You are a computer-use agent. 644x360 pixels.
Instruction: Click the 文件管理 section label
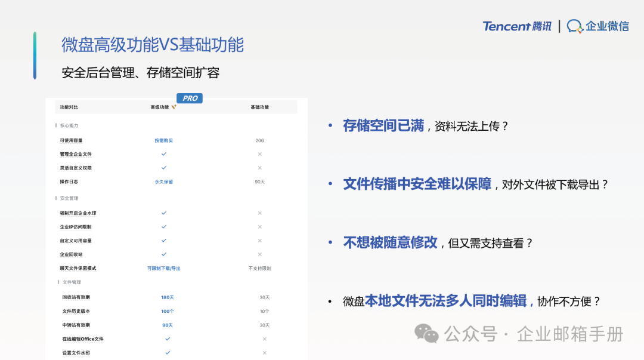click(x=72, y=282)
